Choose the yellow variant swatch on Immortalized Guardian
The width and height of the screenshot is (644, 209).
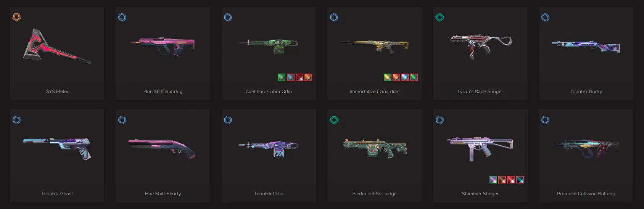(387, 77)
